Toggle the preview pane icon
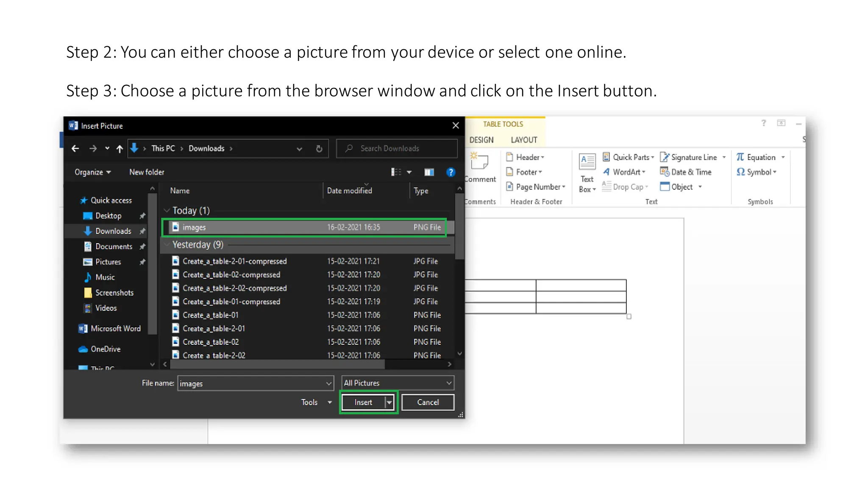The width and height of the screenshot is (868, 488). (x=429, y=172)
